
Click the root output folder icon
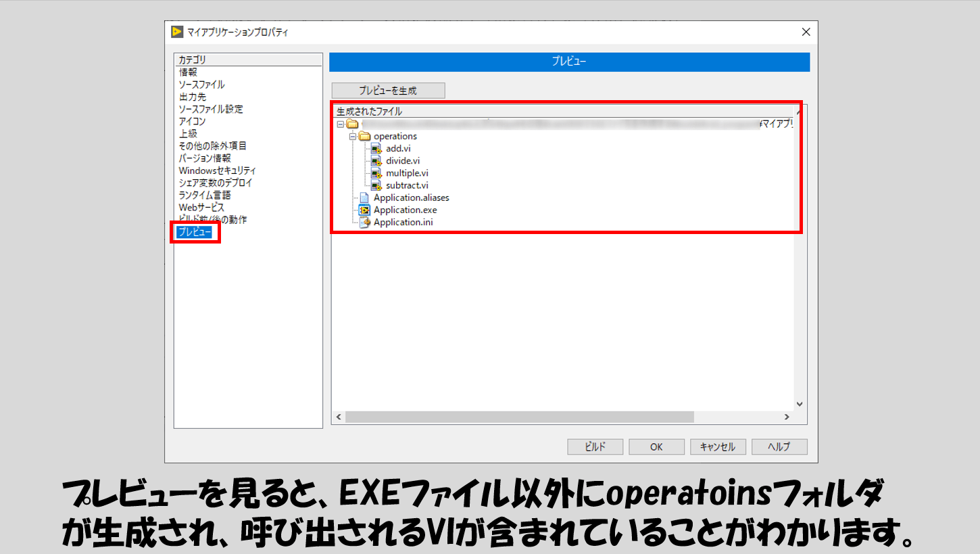click(x=352, y=123)
